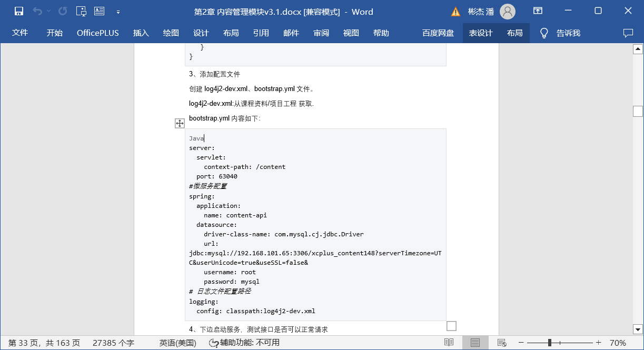Click the vertical scrollbar up arrow

pos(638,49)
